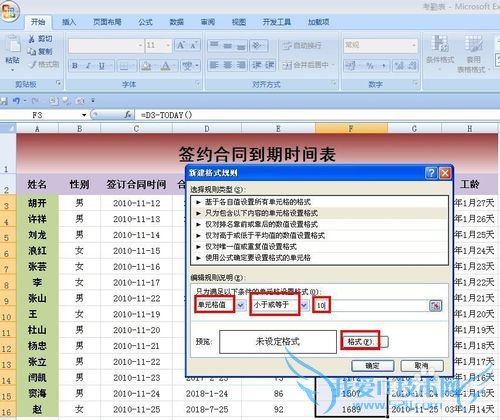Expand the Clipboard (剪贴板) dialog launcher
Screen dimensions: 500x420
[x=59, y=83]
